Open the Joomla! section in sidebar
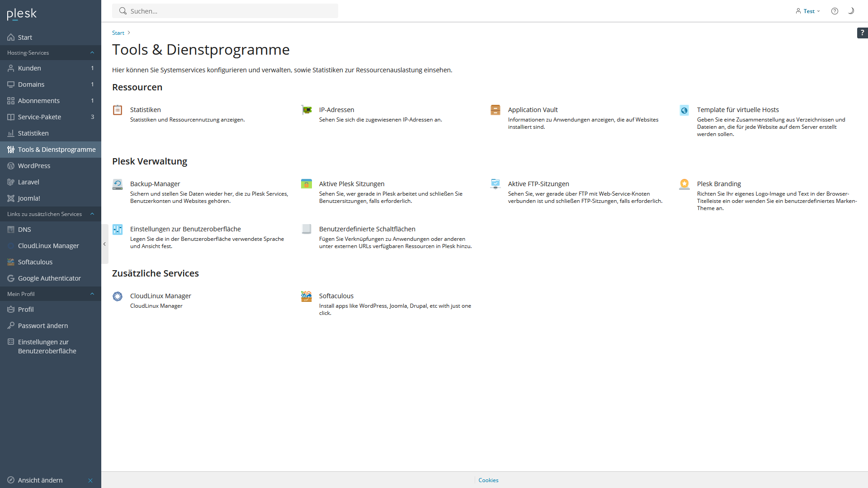Viewport: 868px width, 488px height. click(28, 198)
